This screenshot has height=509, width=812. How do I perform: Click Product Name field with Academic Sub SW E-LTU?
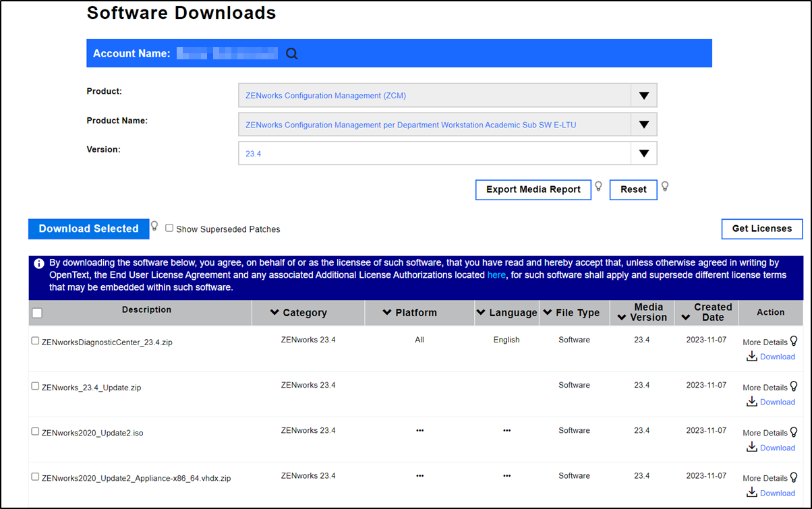447,125
